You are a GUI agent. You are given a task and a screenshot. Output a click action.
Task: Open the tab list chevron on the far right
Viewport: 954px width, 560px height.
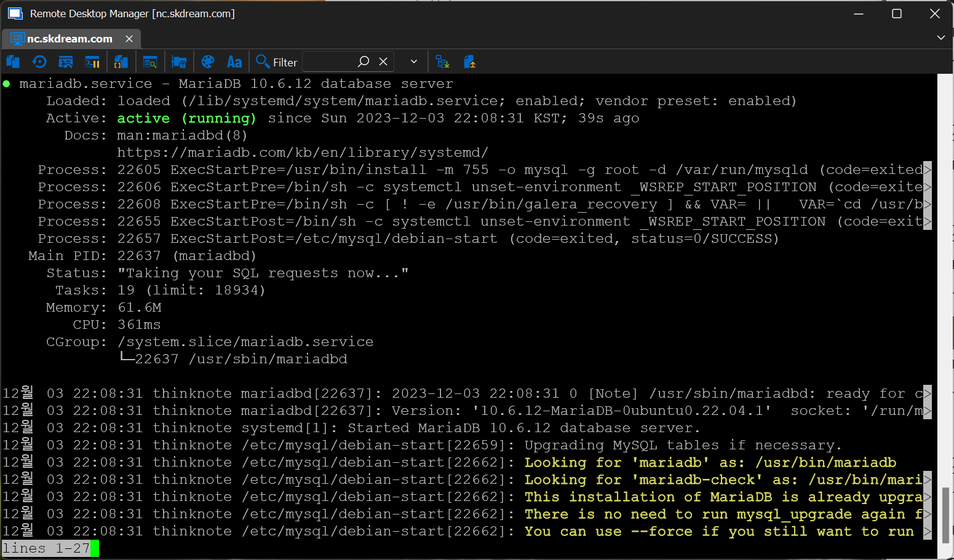coord(940,37)
